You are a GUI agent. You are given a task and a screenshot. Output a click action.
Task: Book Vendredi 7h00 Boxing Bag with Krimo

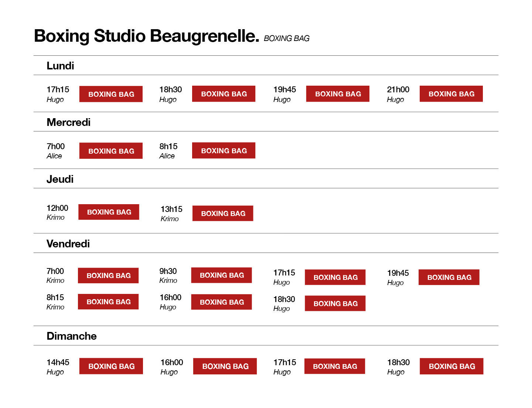coord(108,275)
